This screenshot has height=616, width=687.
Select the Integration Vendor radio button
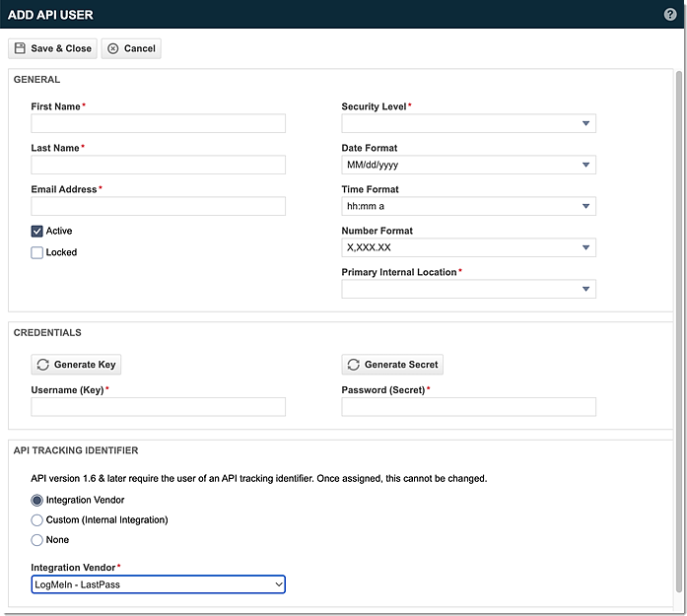click(37, 500)
